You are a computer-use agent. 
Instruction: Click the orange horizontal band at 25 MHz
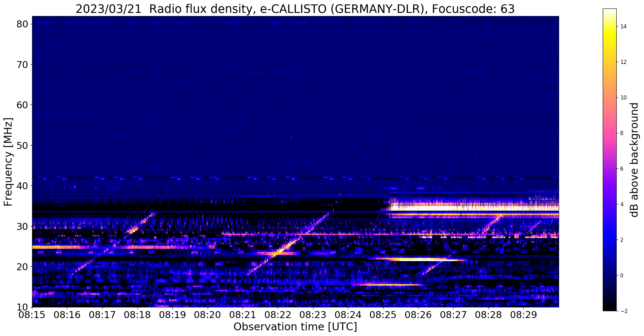(x=123, y=247)
